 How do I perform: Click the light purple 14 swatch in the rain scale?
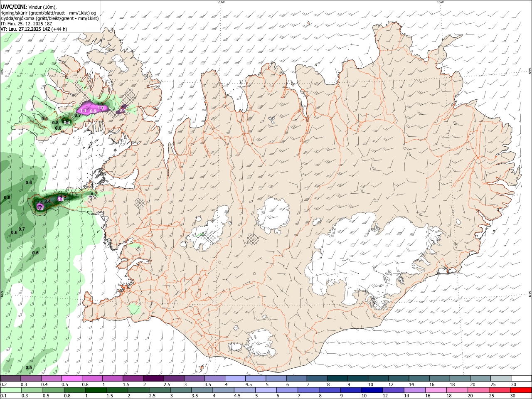coord(414,390)
